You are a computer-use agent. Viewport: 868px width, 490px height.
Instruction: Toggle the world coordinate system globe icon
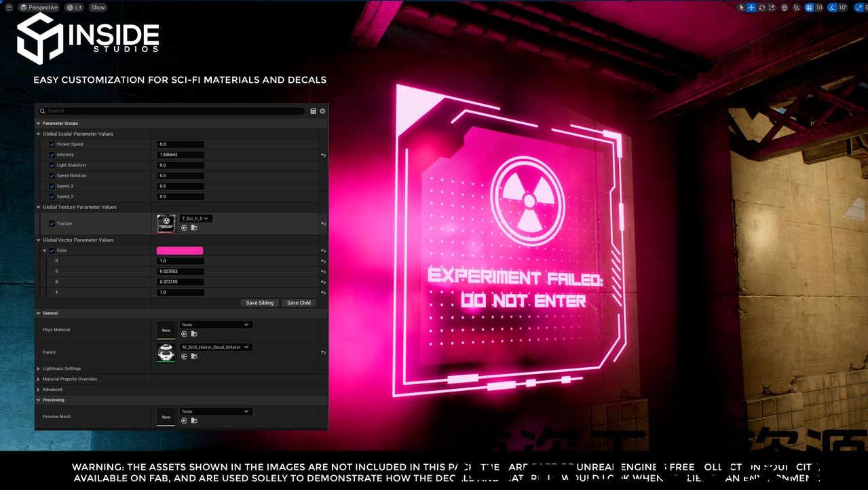tap(785, 7)
